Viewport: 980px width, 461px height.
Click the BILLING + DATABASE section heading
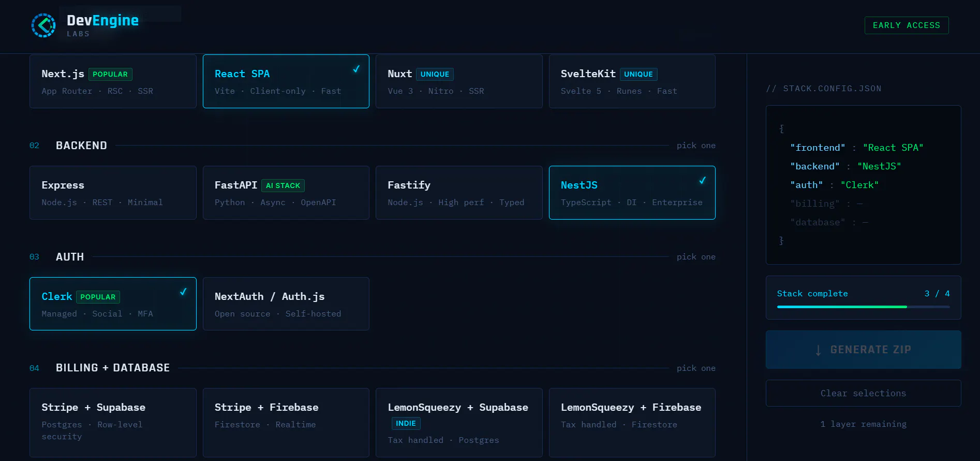(x=113, y=368)
